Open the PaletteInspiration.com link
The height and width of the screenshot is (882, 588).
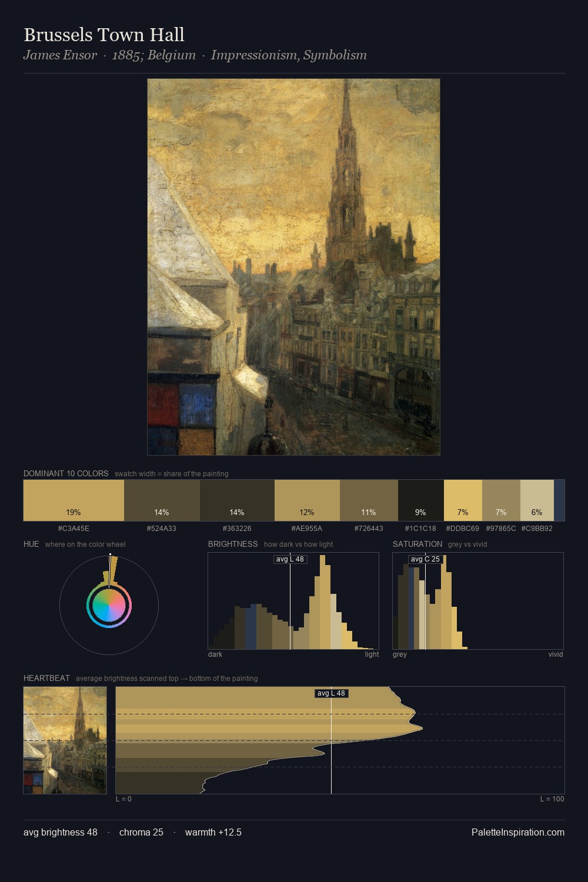(x=518, y=832)
